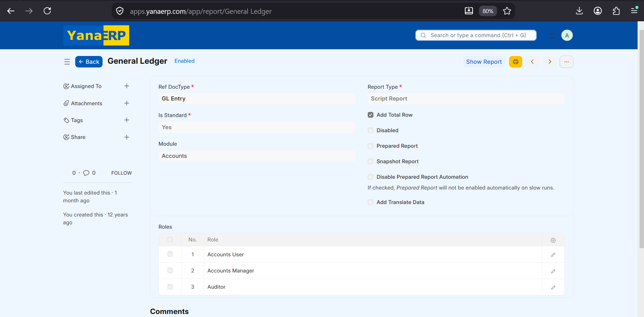644x317 pixels.
Task: Go to the previous document chevron
Action: point(532,62)
